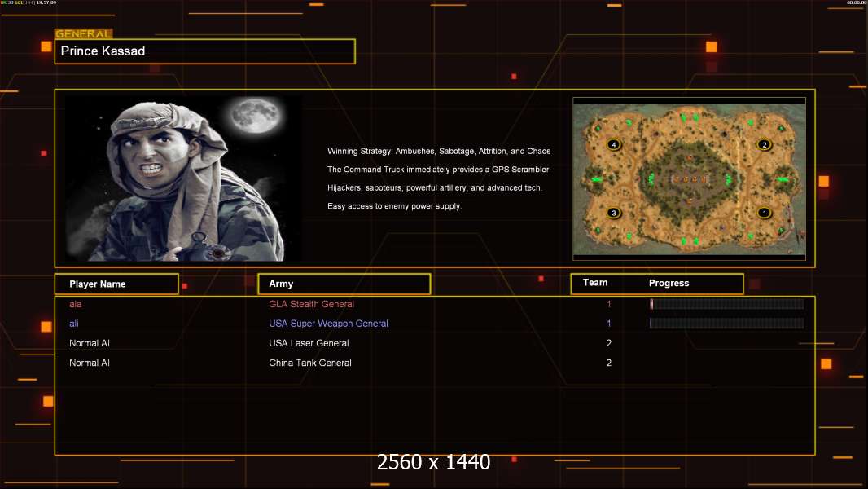
Task: Click the 'Hijackers, saboteurs' description line
Action: pyautogui.click(x=435, y=187)
